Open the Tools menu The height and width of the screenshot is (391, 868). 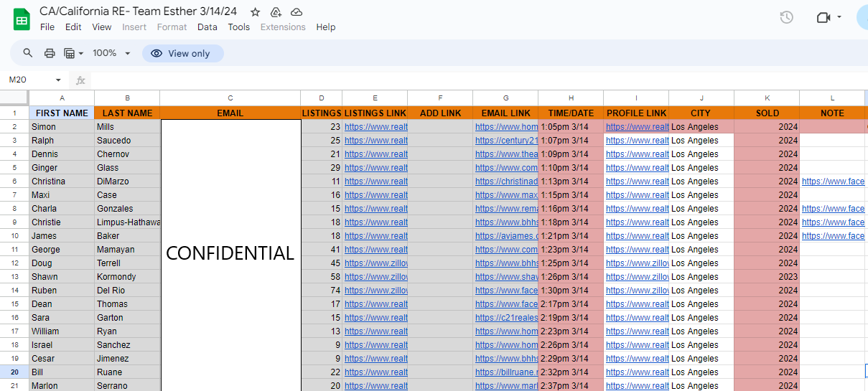click(x=239, y=27)
